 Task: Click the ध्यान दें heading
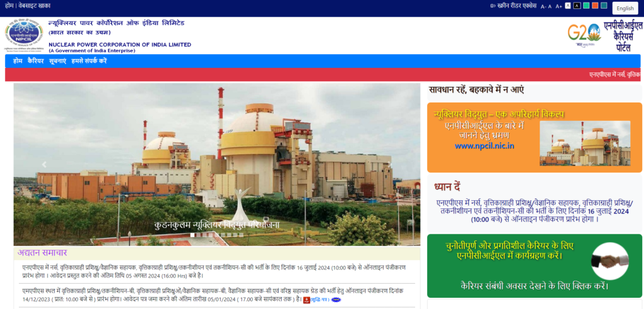[447, 188]
